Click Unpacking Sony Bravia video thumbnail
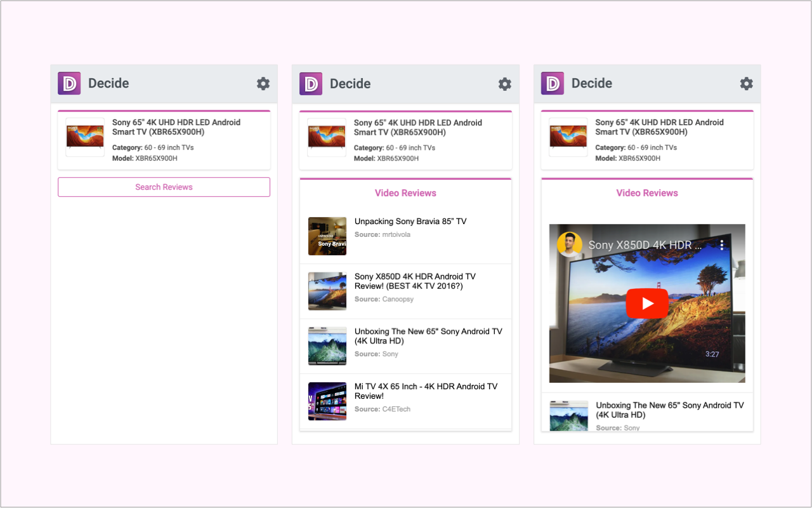This screenshot has height=508, width=812. point(327,236)
